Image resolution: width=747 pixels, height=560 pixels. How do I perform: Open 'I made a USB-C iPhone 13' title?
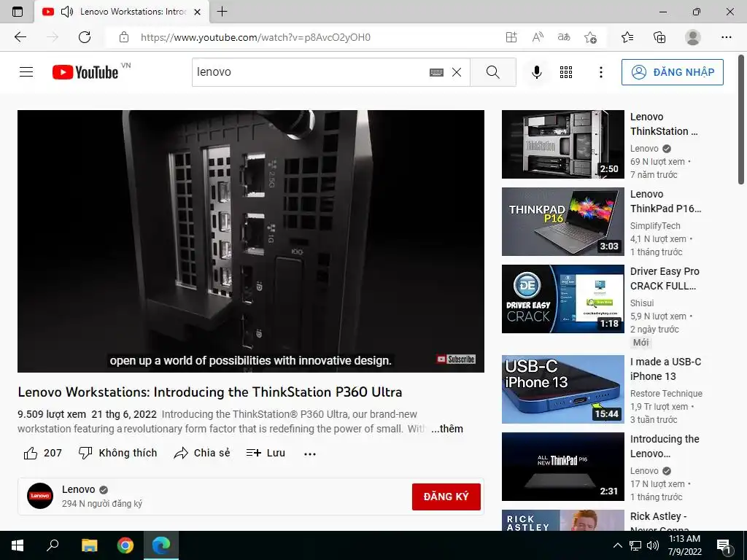point(665,369)
